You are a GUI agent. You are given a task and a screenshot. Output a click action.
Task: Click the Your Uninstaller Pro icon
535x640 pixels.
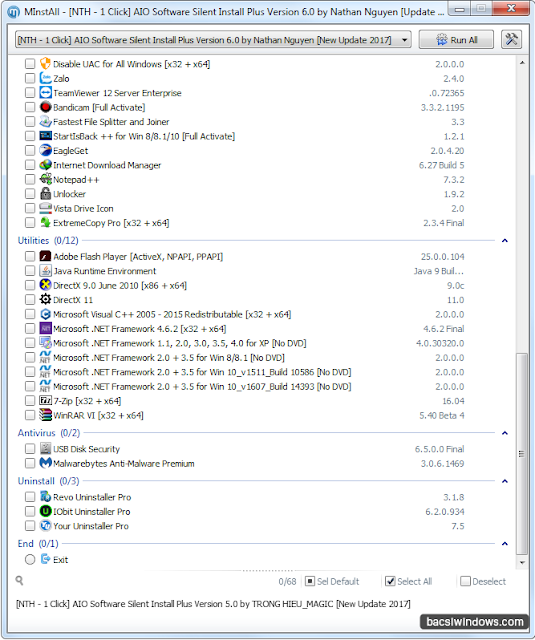[x=45, y=526]
